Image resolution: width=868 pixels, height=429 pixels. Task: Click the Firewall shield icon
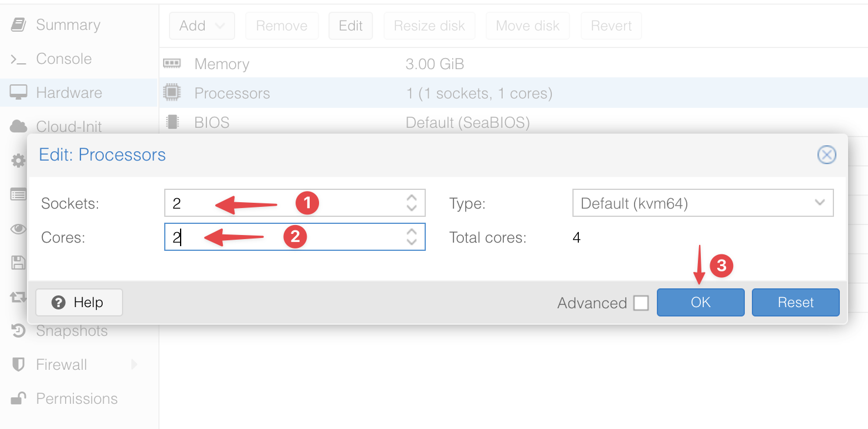point(18,365)
